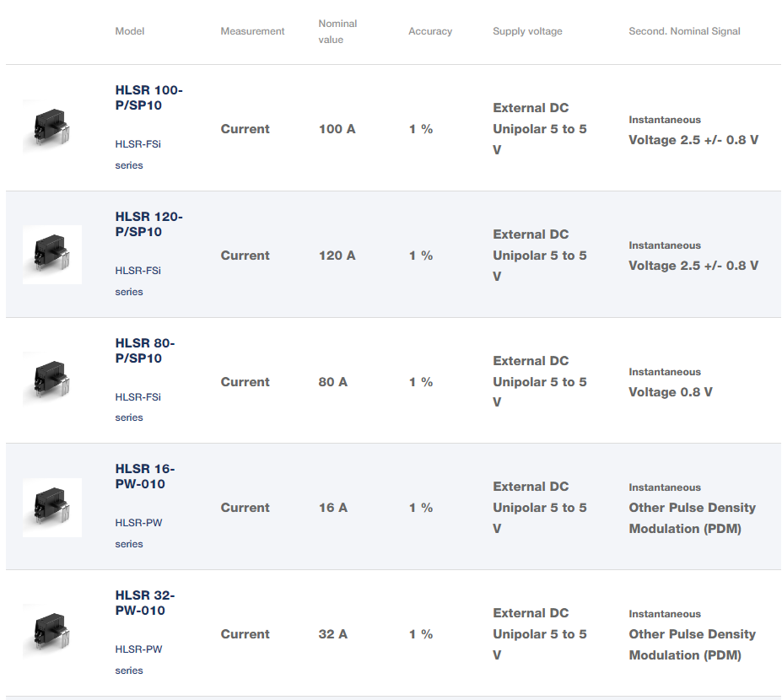Open the HLSR 16-PW-010 product thumbnail
Viewport: 782px width, 700px height.
(x=51, y=507)
